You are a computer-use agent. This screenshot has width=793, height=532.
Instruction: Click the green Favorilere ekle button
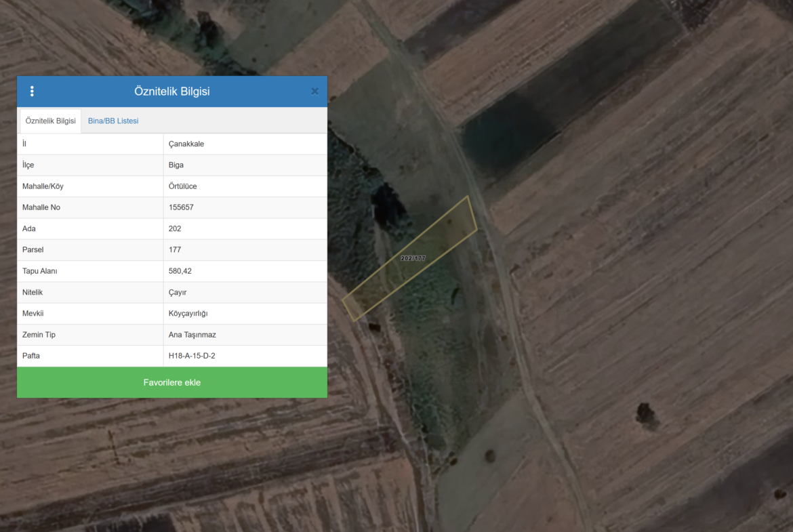click(x=172, y=382)
